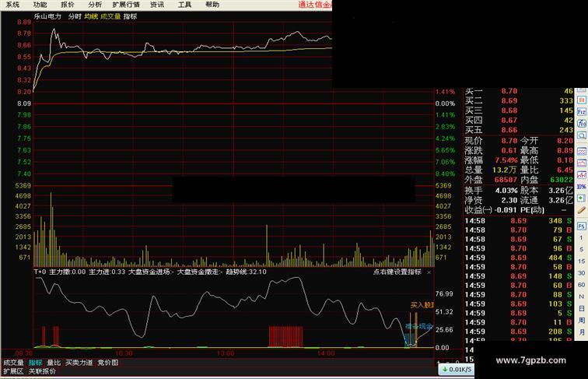Click the 量比 6.45 value in quote panel
This screenshot has width=588, height=379.
(x=565, y=170)
